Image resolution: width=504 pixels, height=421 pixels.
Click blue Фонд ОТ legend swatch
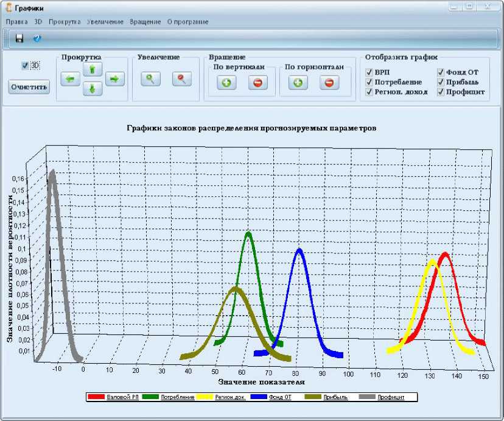[259, 397]
